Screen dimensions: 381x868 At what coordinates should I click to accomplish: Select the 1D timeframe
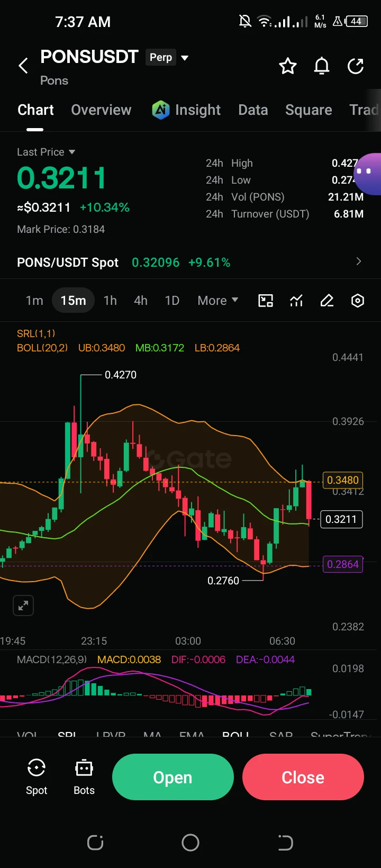[172, 301]
